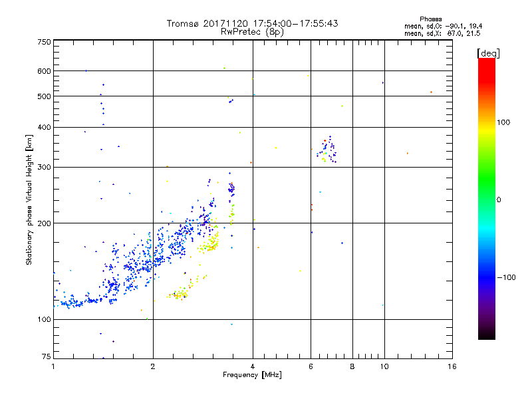Screen dimensions: 532x399
Task: Click the '75' y-axis tick label
Action: pos(47,356)
